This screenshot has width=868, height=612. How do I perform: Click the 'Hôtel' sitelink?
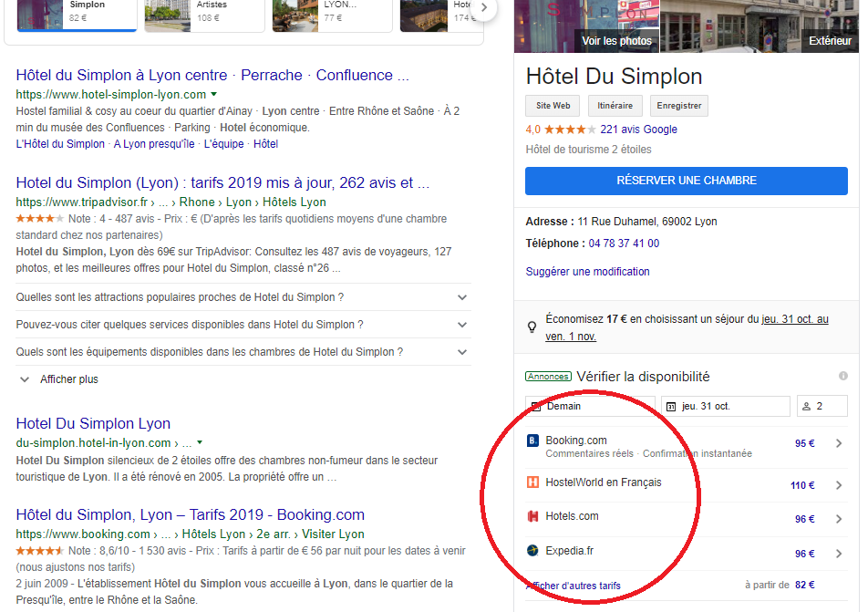click(265, 144)
